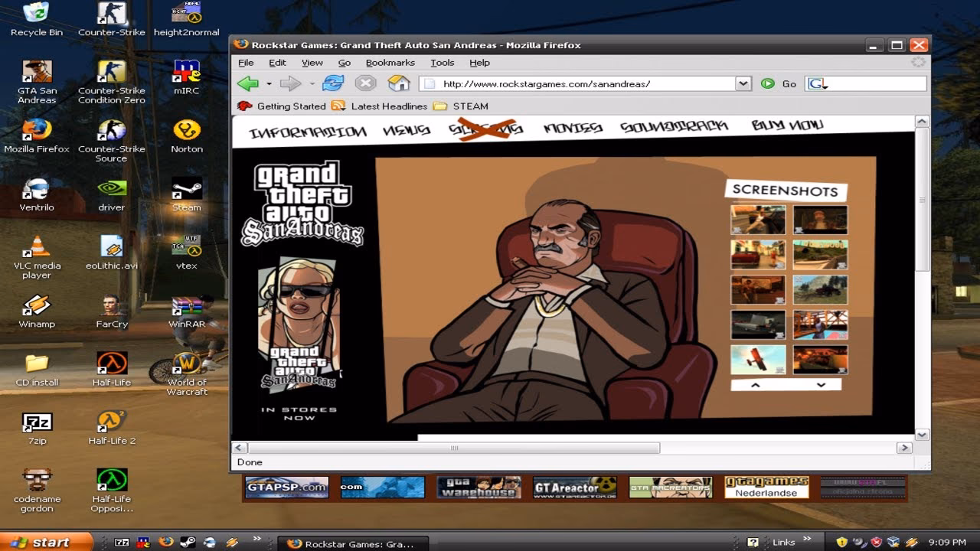Open the CD install folder
Viewport: 980px width, 551px height.
click(x=37, y=370)
